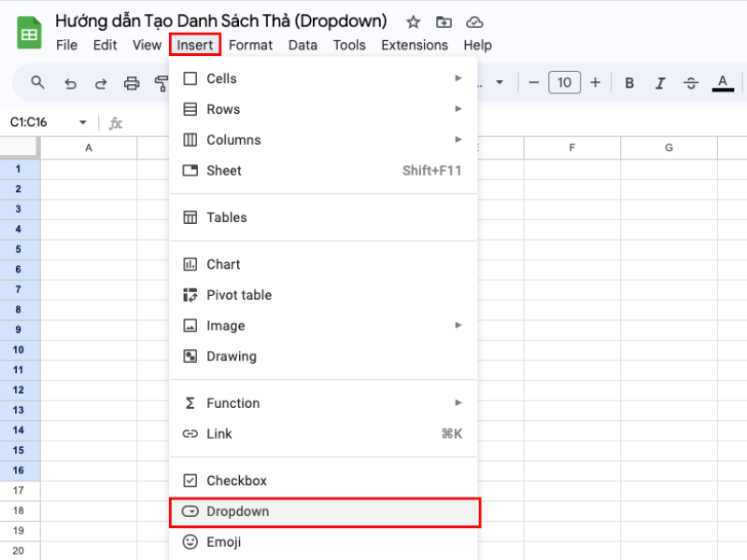Star this spreadsheet document
This screenshot has width=747, height=560.
[x=414, y=22]
